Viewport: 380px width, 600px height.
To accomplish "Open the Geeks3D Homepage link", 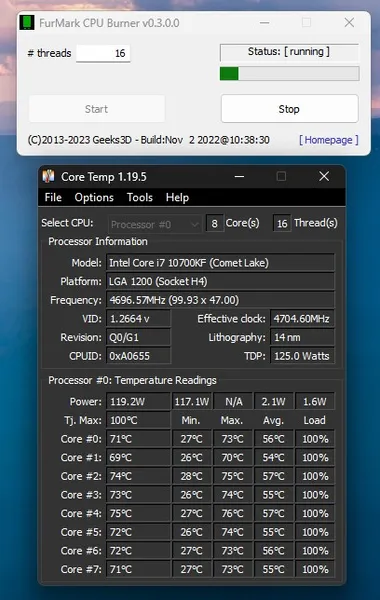I will [329, 140].
